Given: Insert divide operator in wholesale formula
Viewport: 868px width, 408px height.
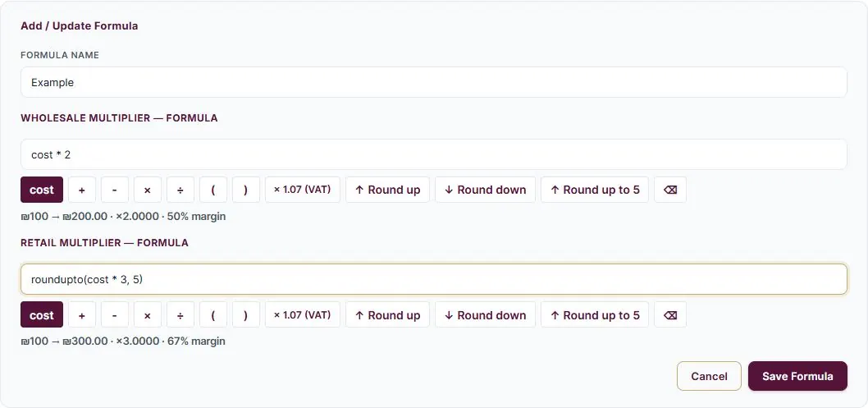Looking at the screenshot, I should click(x=180, y=190).
